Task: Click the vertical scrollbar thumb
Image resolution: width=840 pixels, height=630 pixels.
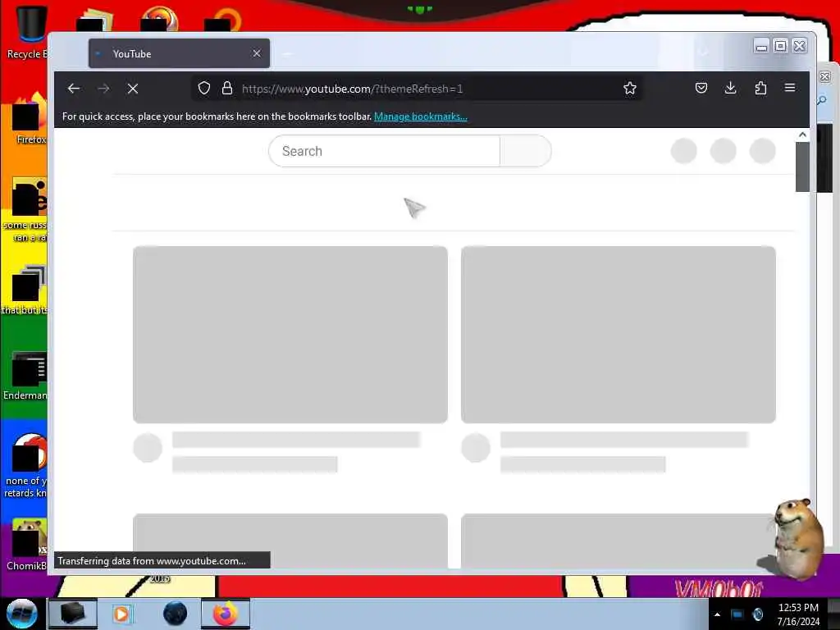Action: tap(802, 167)
